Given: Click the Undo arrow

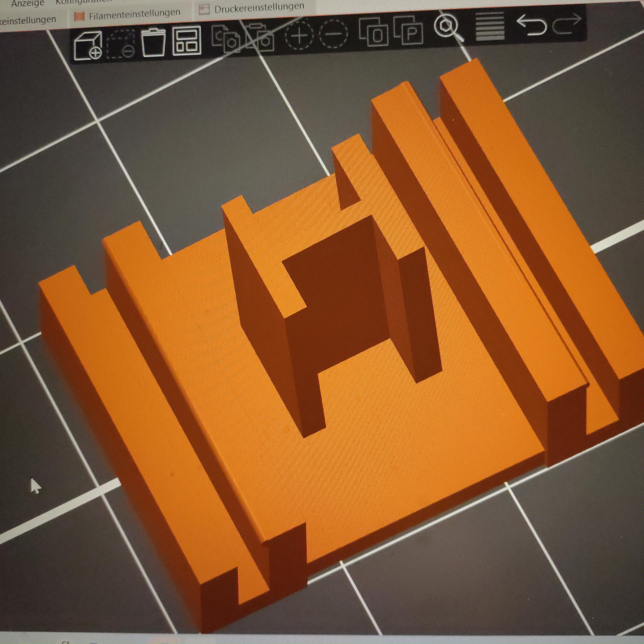Looking at the screenshot, I should [x=531, y=25].
